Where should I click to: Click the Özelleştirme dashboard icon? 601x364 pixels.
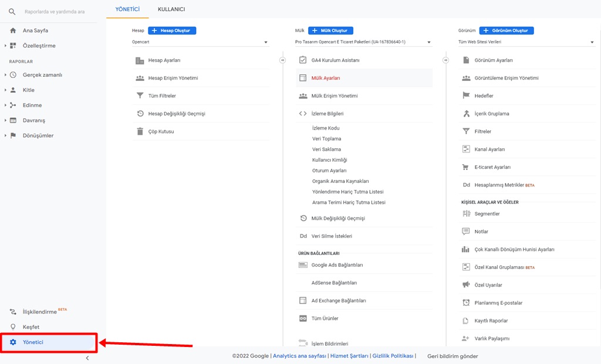click(13, 46)
